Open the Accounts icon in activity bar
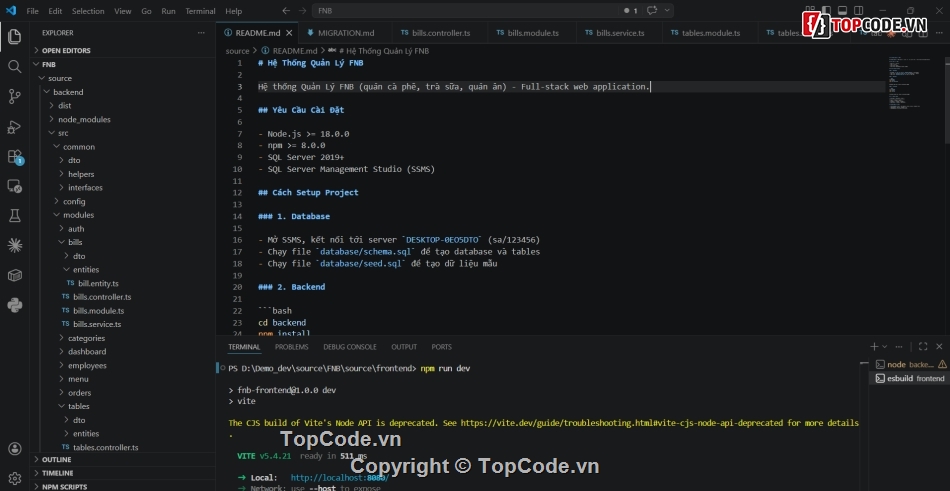Viewport: 950px width, 491px height. (x=14, y=450)
